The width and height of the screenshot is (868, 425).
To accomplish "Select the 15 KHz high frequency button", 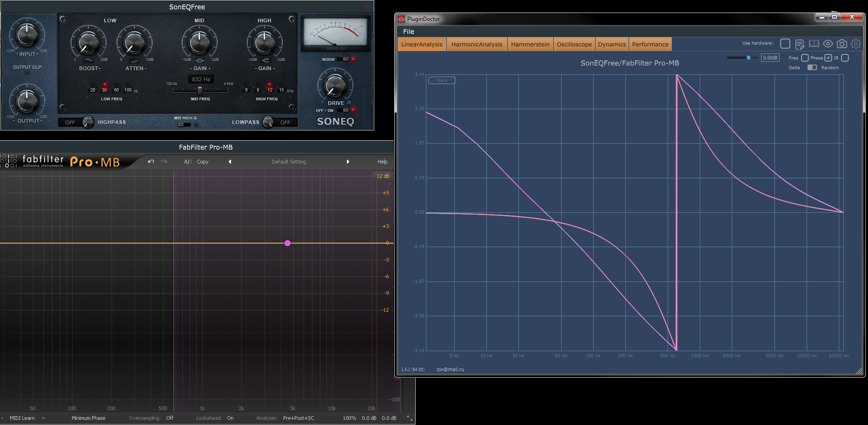I will (x=281, y=90).
